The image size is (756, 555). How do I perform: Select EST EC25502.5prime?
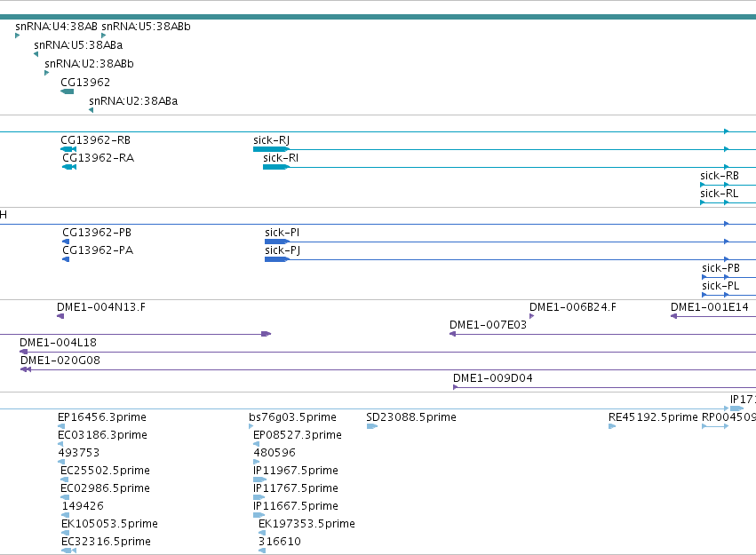tap(105, 471)
